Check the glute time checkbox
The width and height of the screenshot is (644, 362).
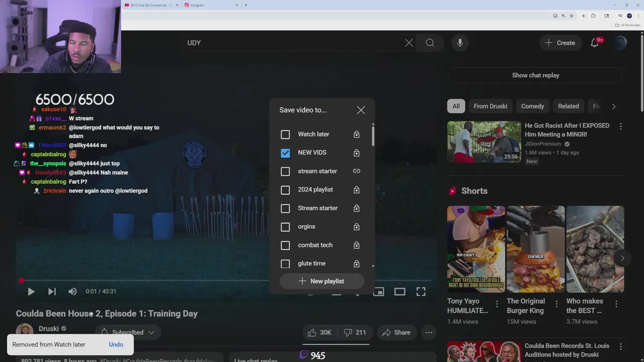click(x=285, y=263)
